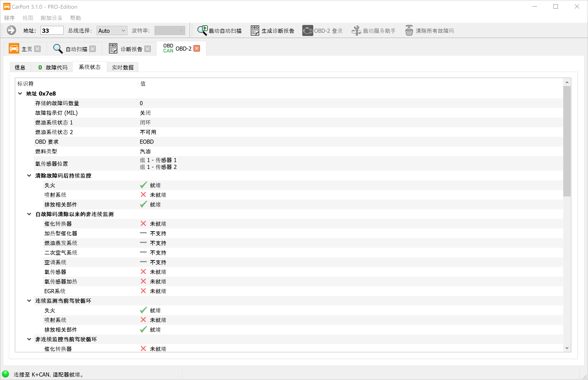588x380 pixels.
Task: Collapse the 地址 0x7e8 tree node
Action: [x=20, y=94]
